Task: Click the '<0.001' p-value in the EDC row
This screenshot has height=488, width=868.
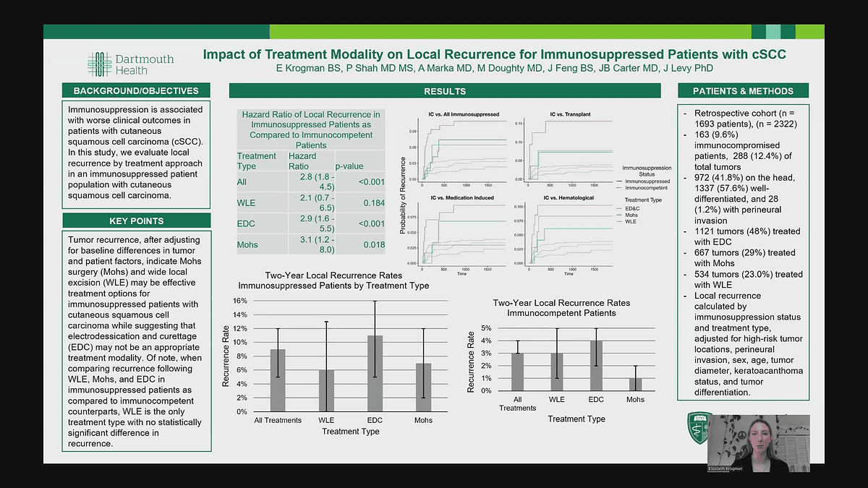Action: point(371,224)
